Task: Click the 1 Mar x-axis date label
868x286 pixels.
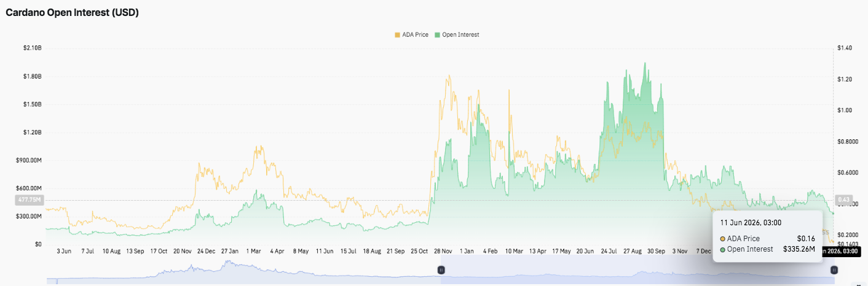Action: (253, 251)
